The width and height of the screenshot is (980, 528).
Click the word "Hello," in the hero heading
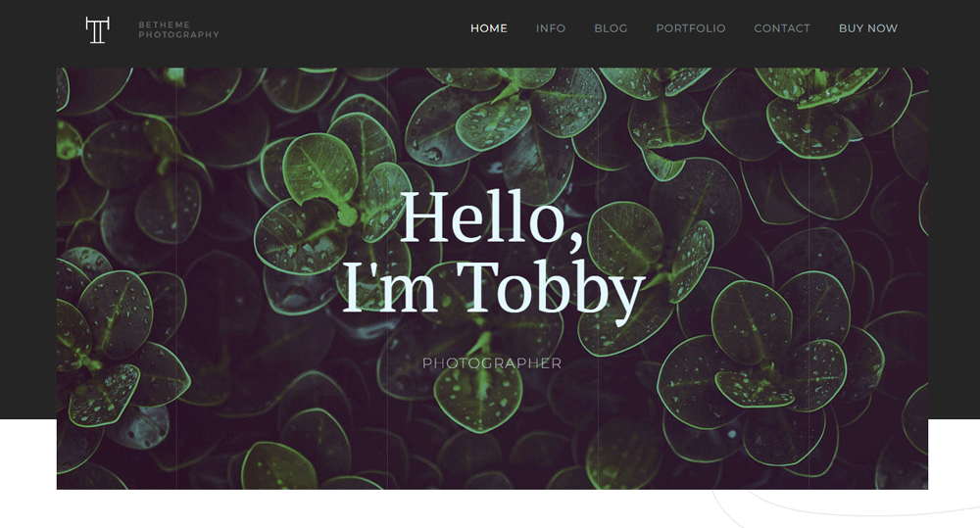coord(492,217)
